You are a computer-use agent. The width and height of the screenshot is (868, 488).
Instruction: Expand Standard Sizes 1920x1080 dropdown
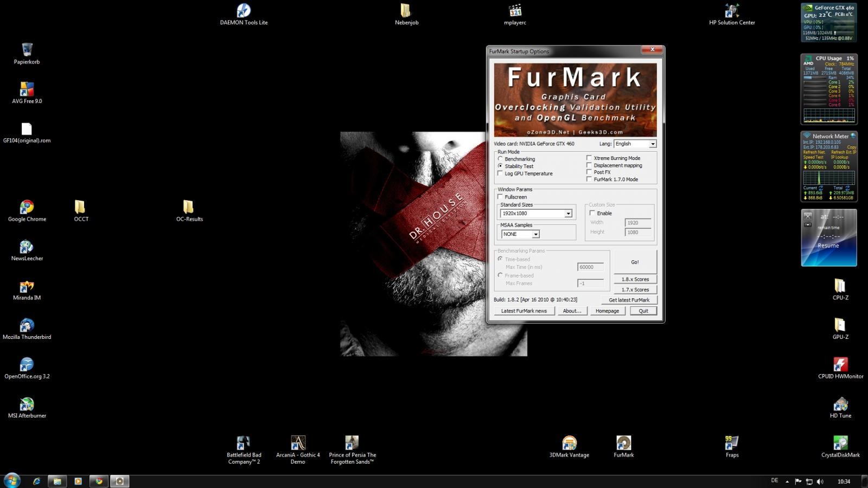coord(536,214)
